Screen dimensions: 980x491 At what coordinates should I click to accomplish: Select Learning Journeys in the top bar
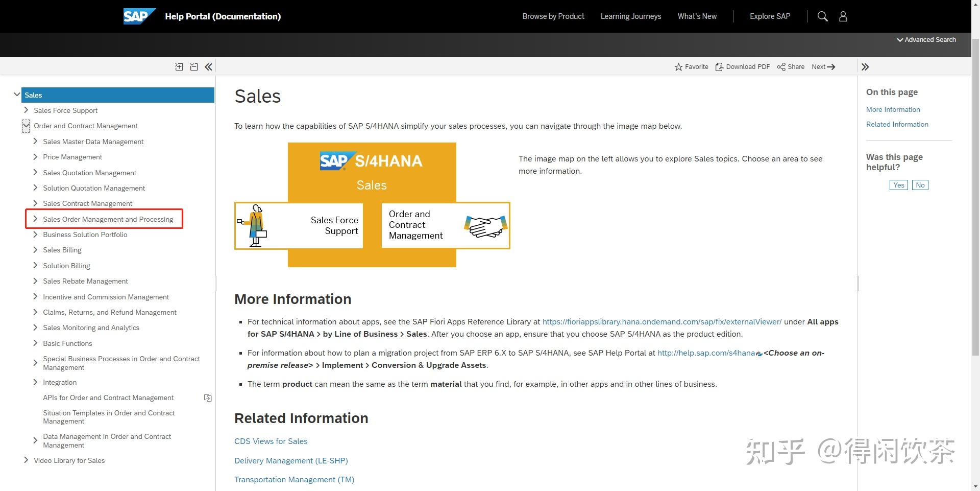[x=631, y=16]
